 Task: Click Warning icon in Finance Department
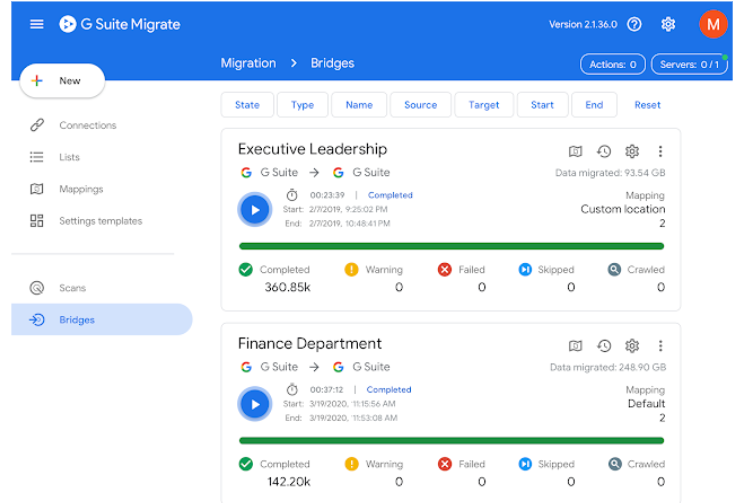(x=352, y=464)
